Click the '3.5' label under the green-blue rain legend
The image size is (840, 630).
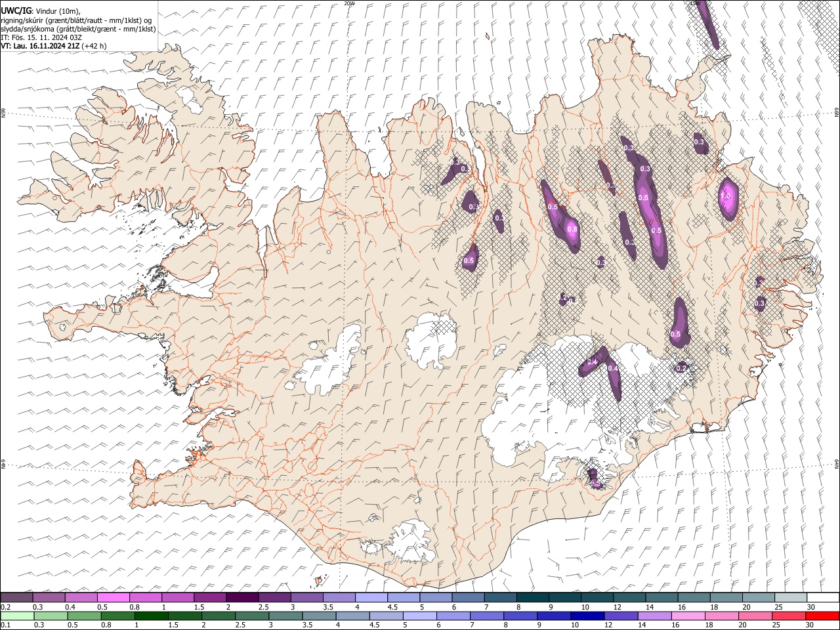pos(308,625)
